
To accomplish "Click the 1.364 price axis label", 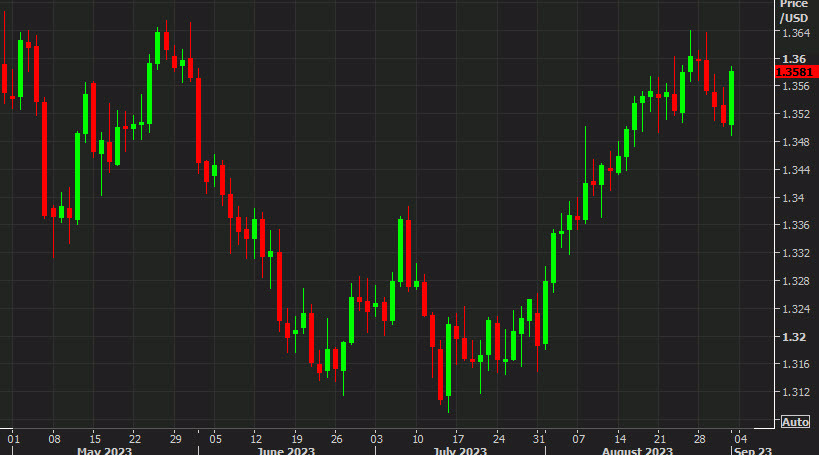I will [x=796, y=33].
